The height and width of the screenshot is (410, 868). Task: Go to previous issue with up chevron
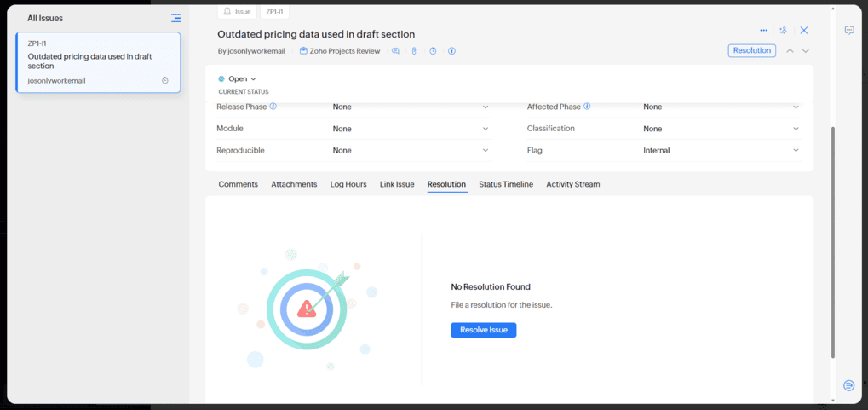[x=790, y=51]
